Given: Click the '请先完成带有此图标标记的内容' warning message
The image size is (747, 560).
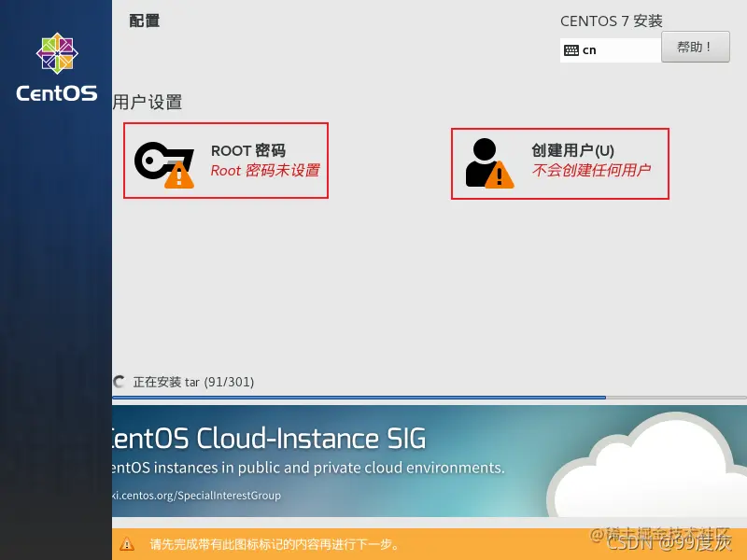Looking at the screenshot, I should tap(274, 544).
